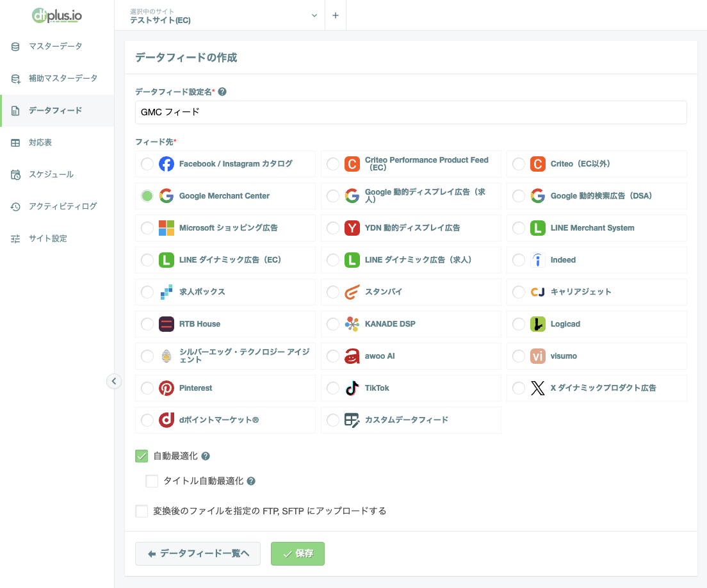This screenshot has height=588, width=707.
Task: Go to 補助マスターデータ in sidebar
Action: (57, 78)
